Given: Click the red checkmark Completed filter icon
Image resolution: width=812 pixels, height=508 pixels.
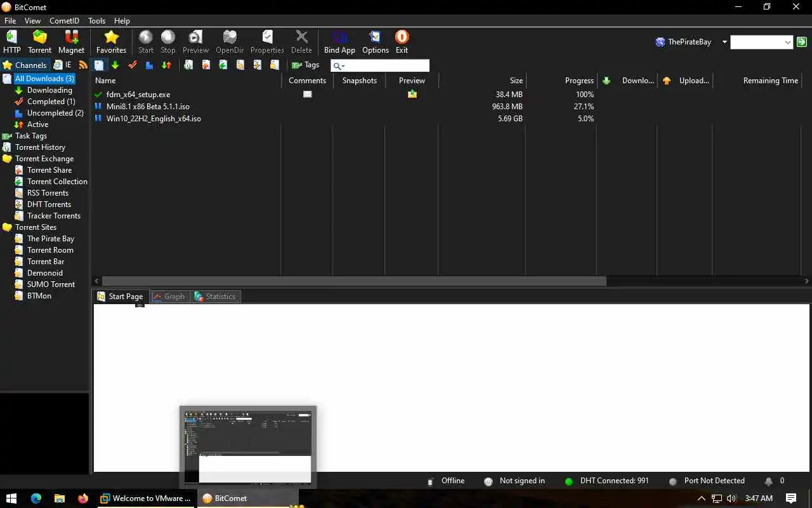Looking at the screenshot, I should click(133, 65).
